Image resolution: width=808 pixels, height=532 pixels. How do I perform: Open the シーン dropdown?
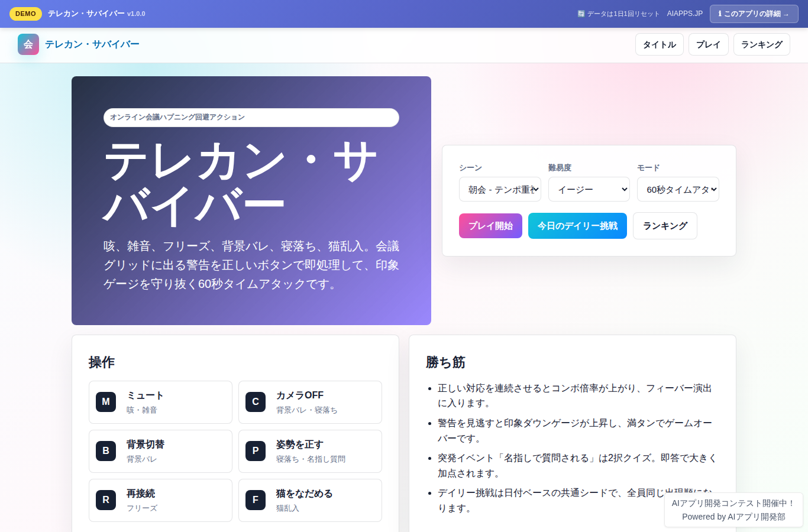pos(500,189)
